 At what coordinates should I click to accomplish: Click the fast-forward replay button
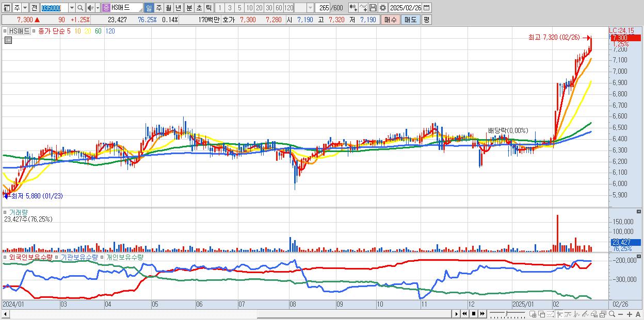coord(482,314)
